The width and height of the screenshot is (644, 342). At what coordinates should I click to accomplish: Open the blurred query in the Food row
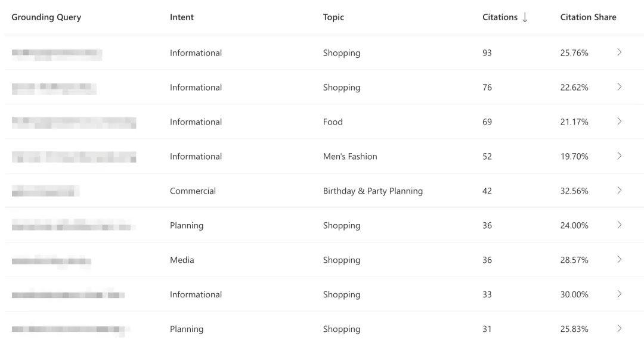[x=74, y=123]
